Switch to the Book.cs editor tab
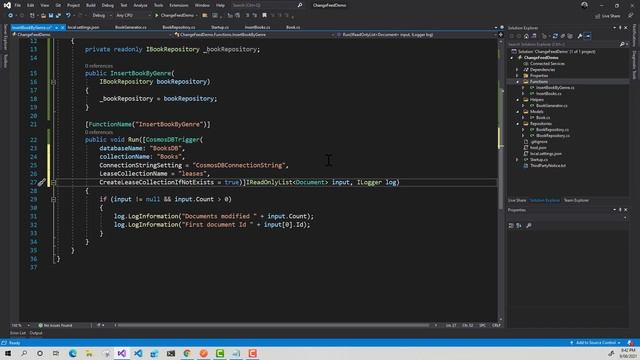This screenshot has width=640, height=360. (293, 27)
